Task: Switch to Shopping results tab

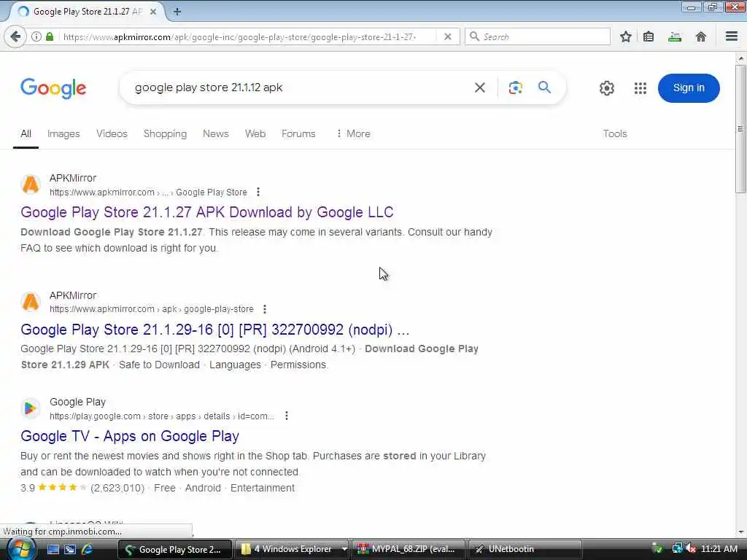Action: pyautogui.click(x=166, y=134)
